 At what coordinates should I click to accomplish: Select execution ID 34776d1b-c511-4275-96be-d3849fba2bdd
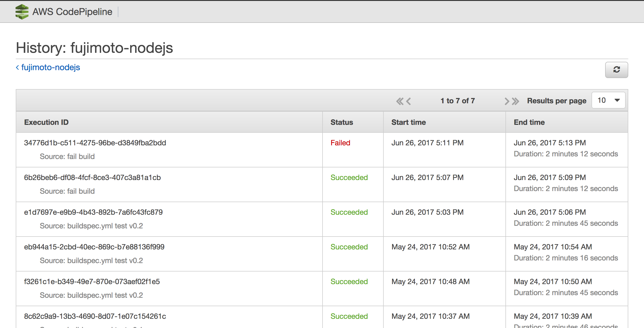point(95,143)
